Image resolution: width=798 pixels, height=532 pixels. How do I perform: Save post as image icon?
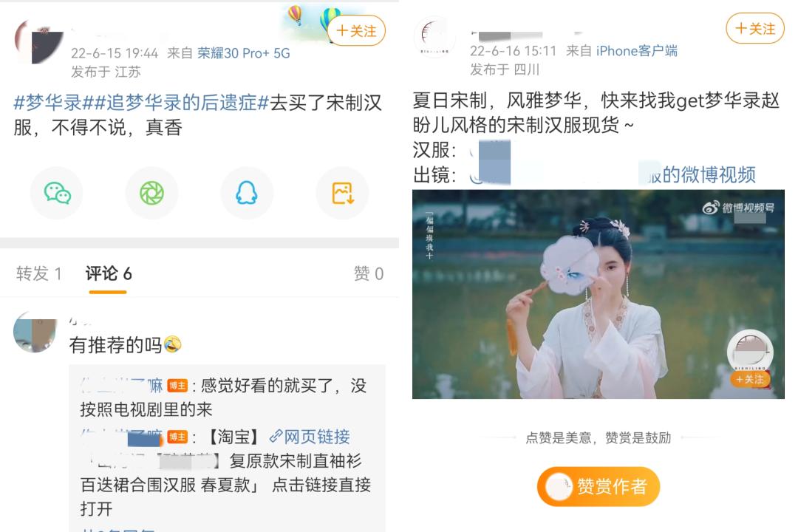coord(343,194)
